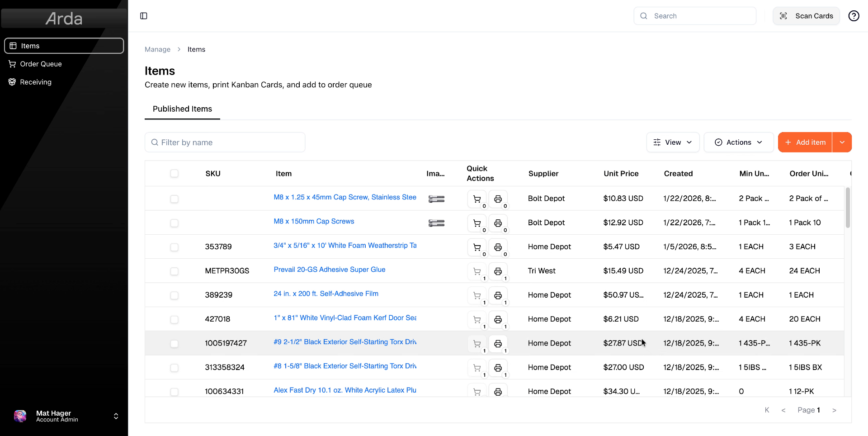
Task: Check the box for M8 x 1.25 x 45mm row
Action: click(x=174, y=199)
